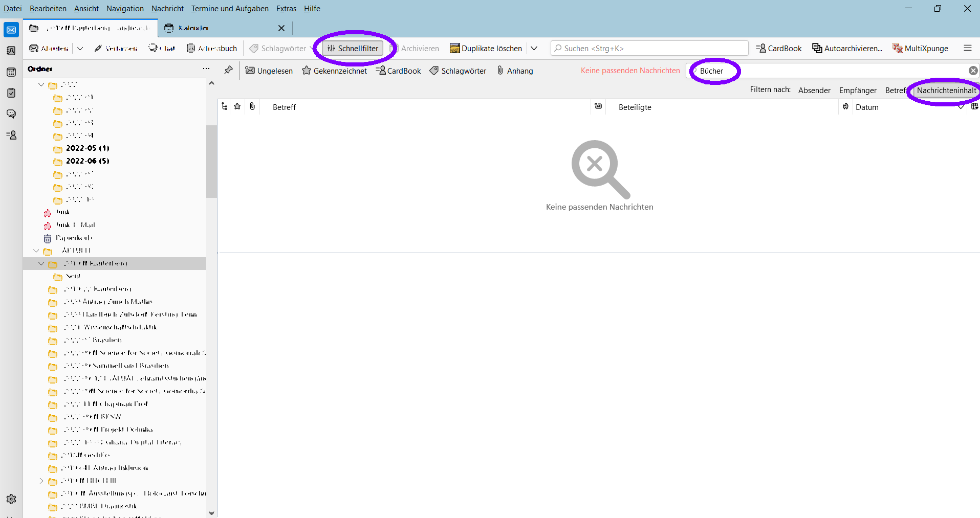Screen dimensions: 980x518
Task: Open the Address Book space icon
Action: pyautogui.click(x=11, y=51)
